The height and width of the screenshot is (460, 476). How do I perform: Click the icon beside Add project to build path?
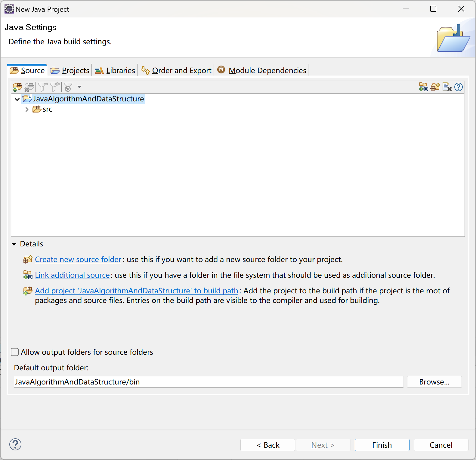(28, 291)
